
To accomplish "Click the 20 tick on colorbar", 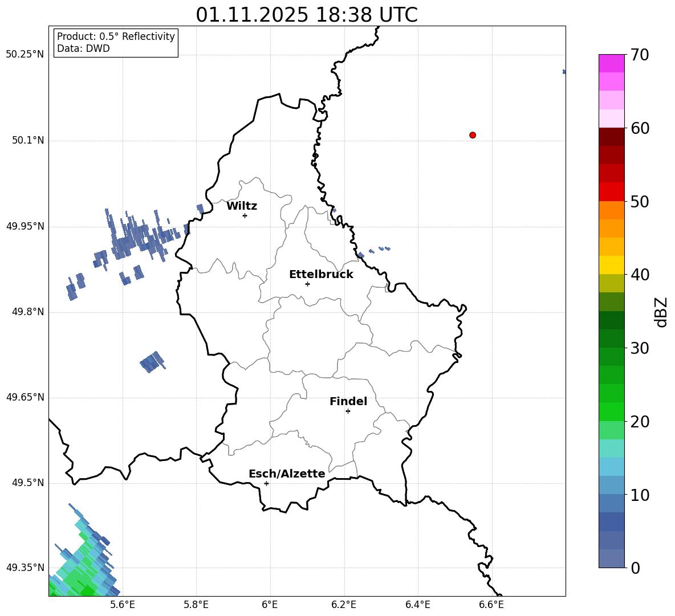I will point(640,421).
